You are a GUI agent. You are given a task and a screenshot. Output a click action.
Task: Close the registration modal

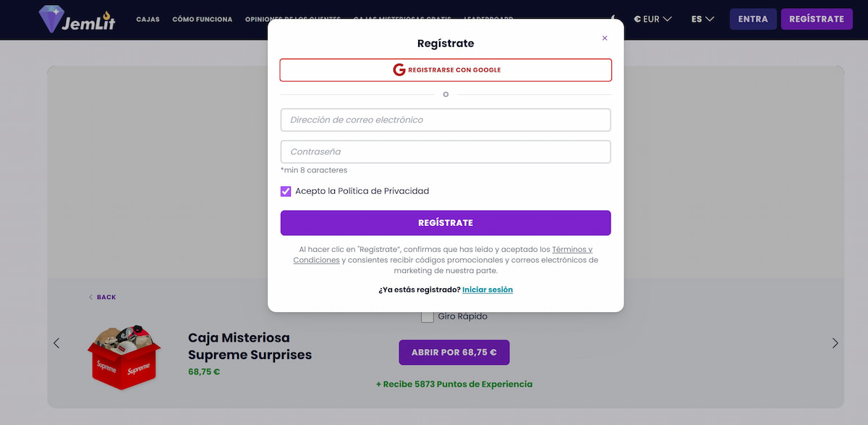click(605, 38)
